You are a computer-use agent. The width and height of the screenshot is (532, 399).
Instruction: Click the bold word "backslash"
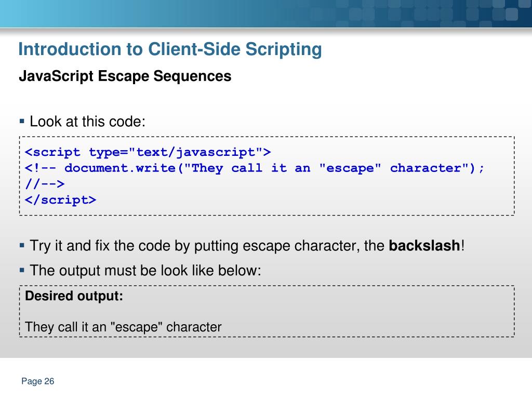tap(424, 246)
